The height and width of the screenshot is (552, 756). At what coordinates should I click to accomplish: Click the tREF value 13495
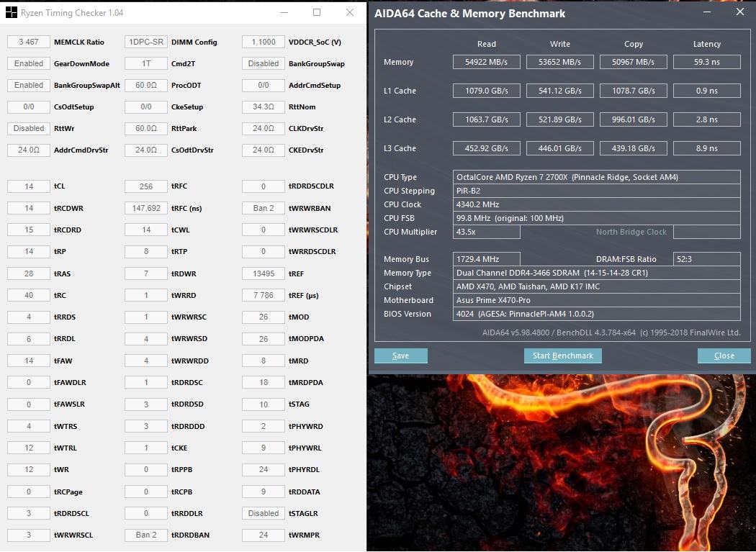264,273
